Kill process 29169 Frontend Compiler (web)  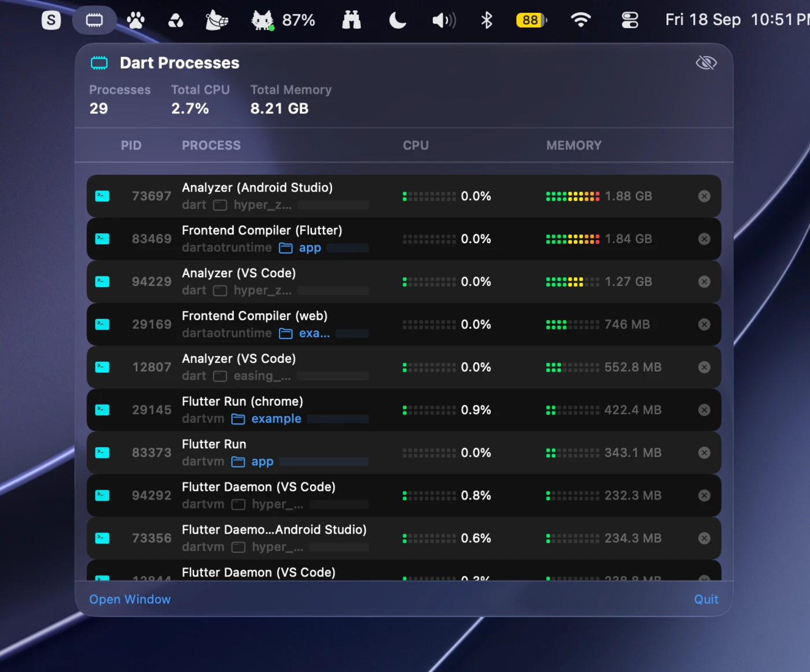coord(704,325)
